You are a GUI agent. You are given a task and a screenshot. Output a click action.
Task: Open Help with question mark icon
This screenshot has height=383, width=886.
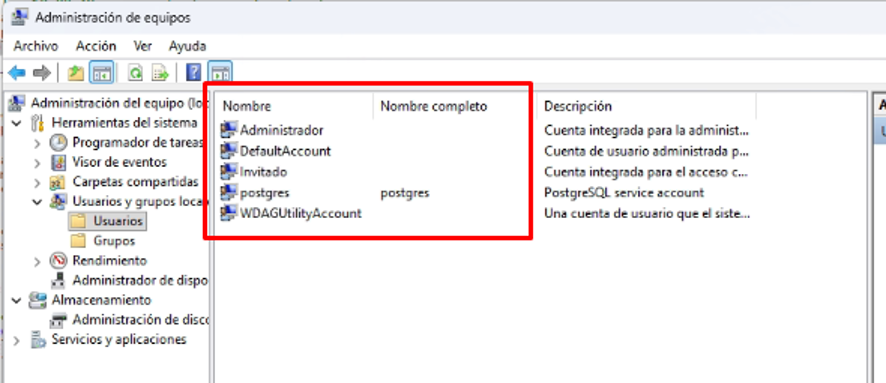click(193, 72)
